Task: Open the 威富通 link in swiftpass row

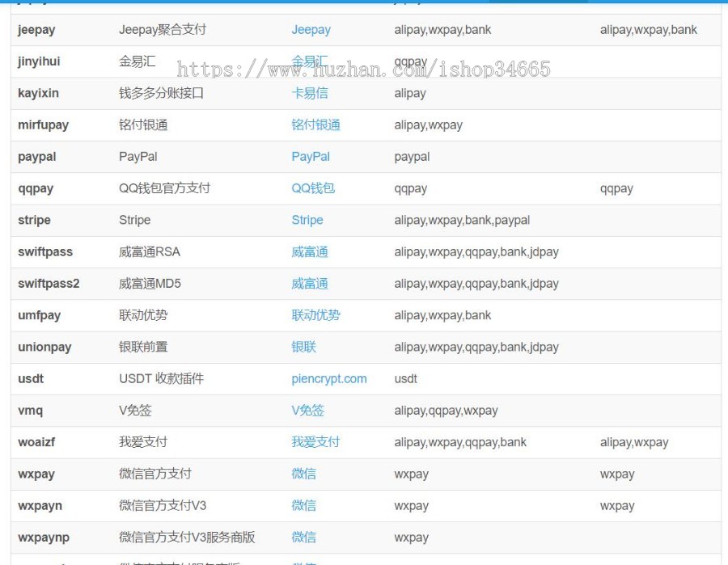Action: tap(310, 252)
